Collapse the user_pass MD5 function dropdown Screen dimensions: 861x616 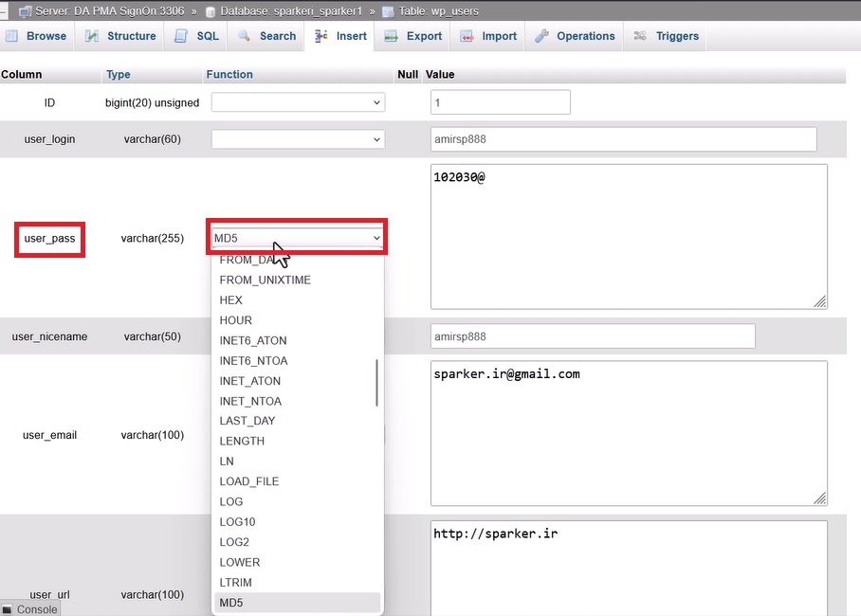pos(298,238)
